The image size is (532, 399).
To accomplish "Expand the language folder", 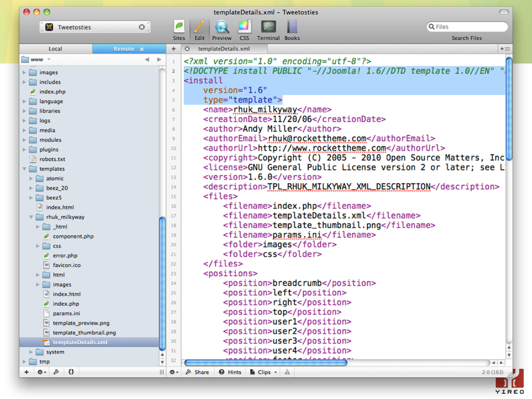I will point(24,101).
